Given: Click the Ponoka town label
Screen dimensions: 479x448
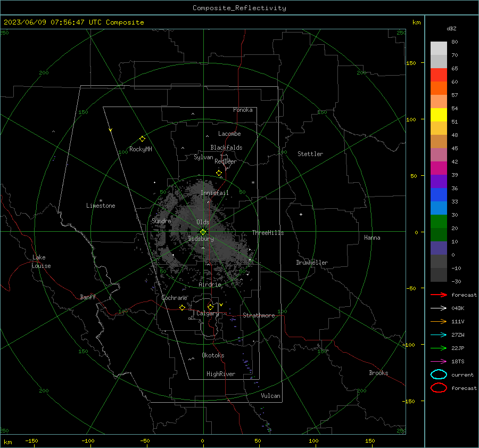Looking at the screenshot, I should point(243,110).
